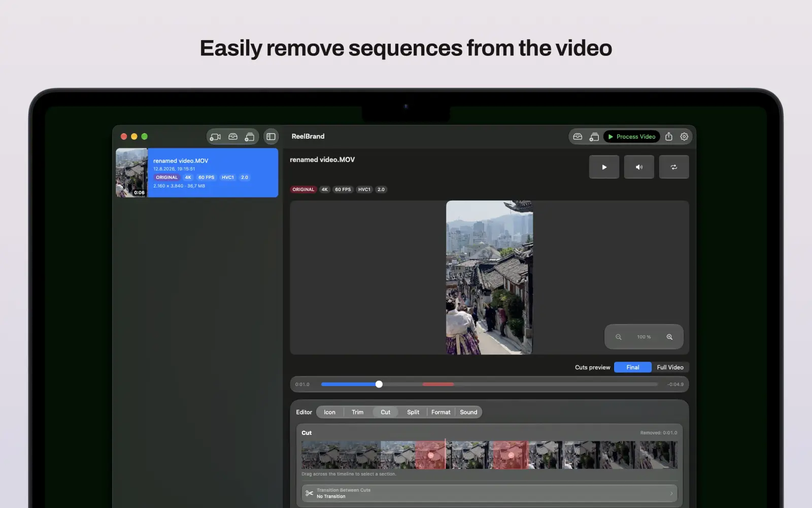Open the Trim editor tab
812x508 pixels.
click(x=357, y=412)
